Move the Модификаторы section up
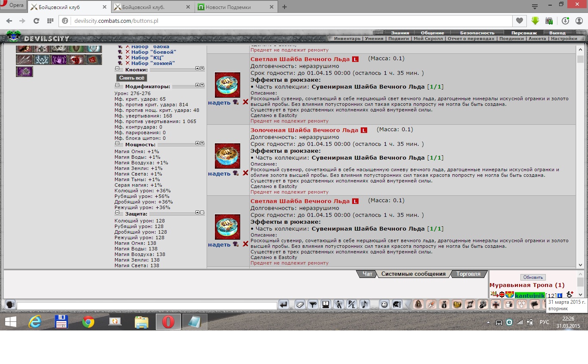Screen dimensions: 588x364 coord(197,85)
